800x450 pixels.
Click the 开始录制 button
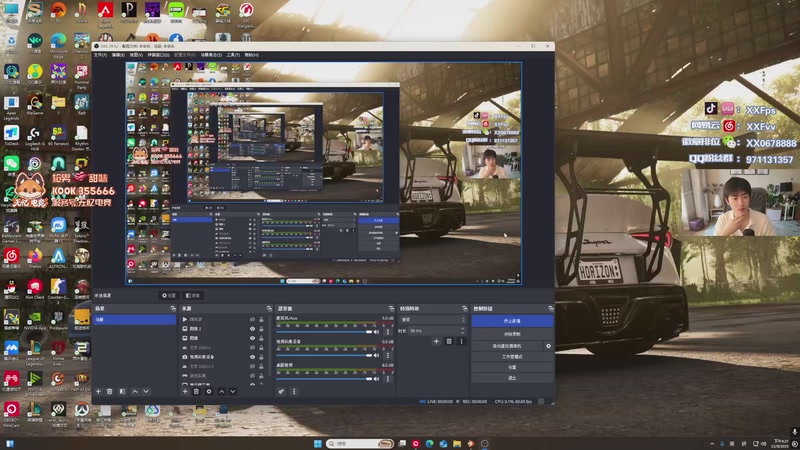tap(512, 334)
